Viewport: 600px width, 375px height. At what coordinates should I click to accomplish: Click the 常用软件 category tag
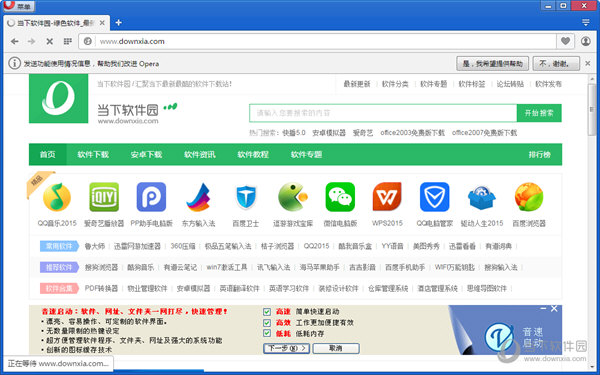click(59, 246)
